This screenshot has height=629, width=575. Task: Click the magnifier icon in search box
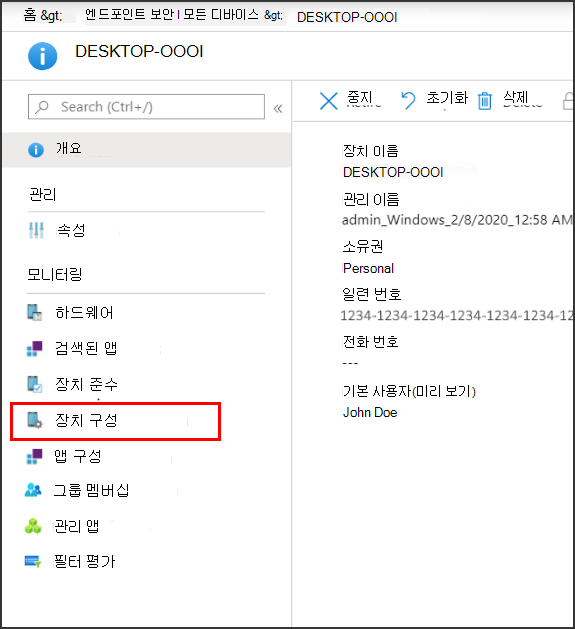pos(42,107)
